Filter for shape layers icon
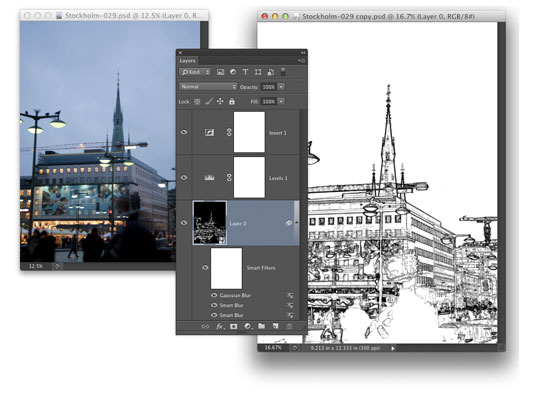The image size is (533, 400). pyautogui.click(x=258, y=72)
